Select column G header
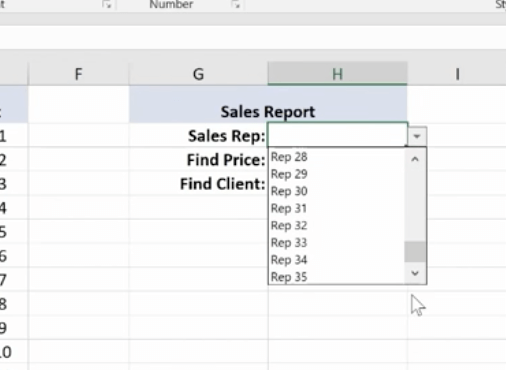Viewport: 506px width, 370px height. point(198,74)
